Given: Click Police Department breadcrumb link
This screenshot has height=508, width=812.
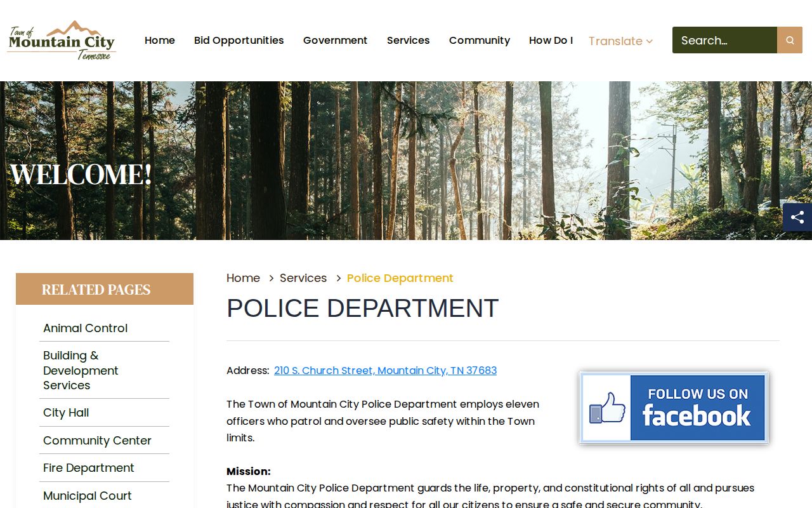Looking at the screenshot, I should click(400, 278).
